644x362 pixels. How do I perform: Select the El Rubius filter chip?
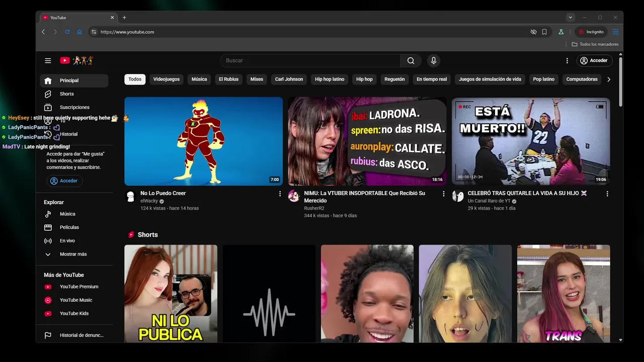pos(228,79)
